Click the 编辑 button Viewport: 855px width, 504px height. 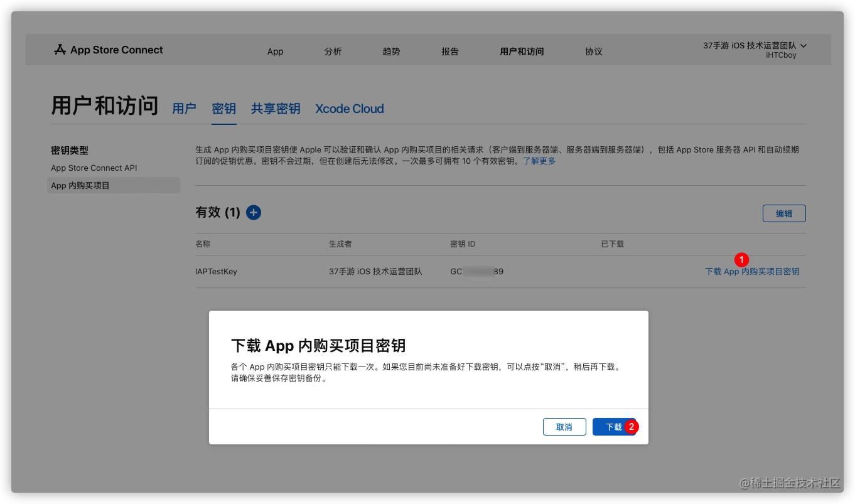(783, 213)
